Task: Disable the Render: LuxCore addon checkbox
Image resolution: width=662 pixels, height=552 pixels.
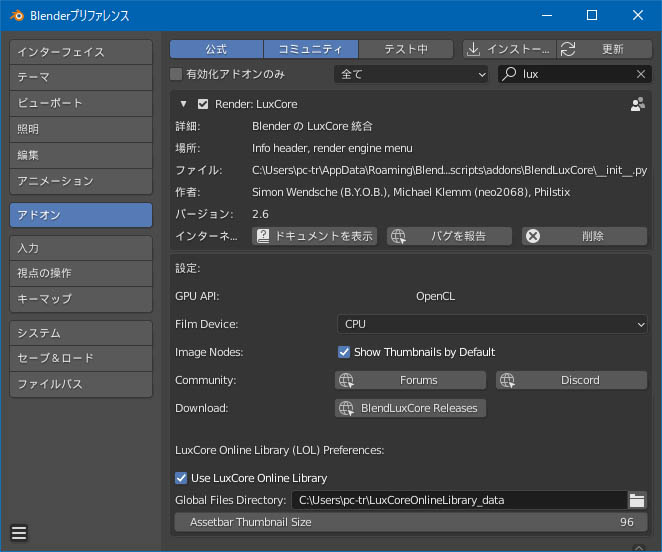Action: coord(203,104)
